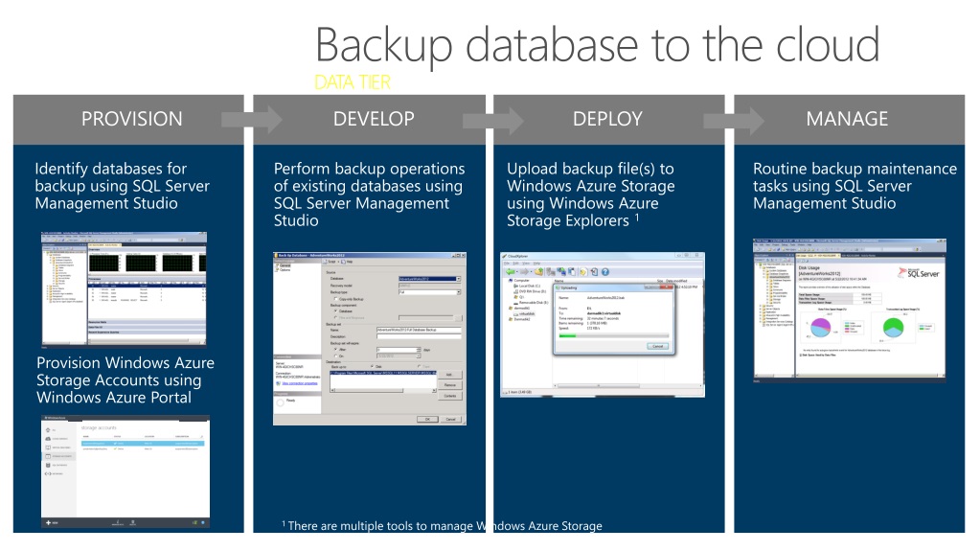Viewport: 980px width, 551px height.
Task: Click the pink data files pie chart
Action: pyautogui.click(x=821, y=327)
